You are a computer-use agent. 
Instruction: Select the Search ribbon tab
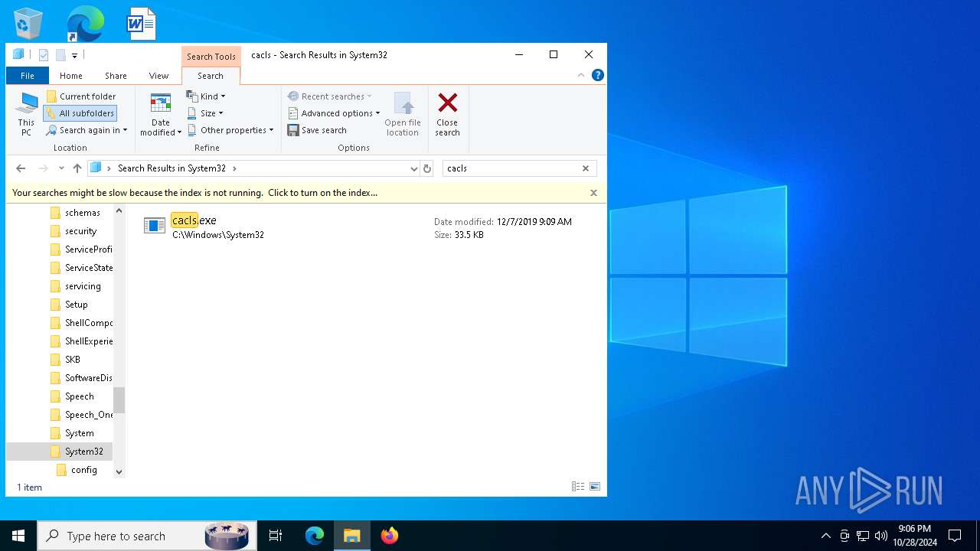point(211,76)
